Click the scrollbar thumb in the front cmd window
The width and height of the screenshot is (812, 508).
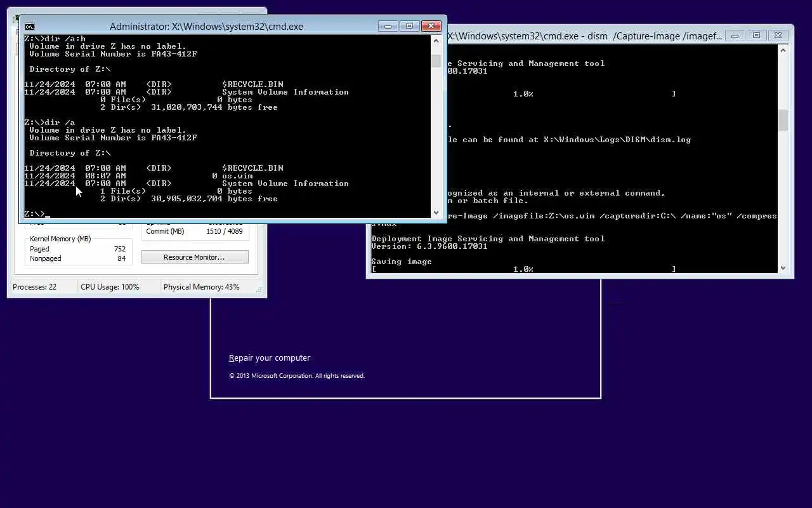point(436,61)
